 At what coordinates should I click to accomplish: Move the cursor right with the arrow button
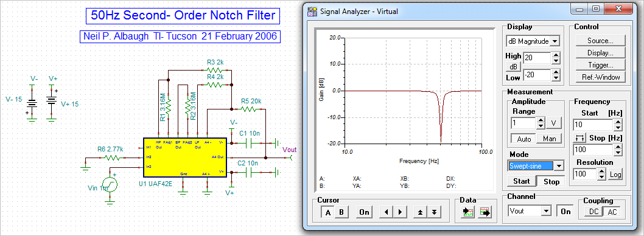(x=400, y=212)
